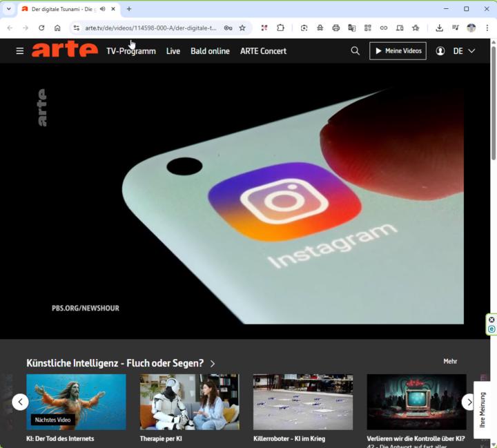Open the Chrome profile avatar
Image resolution: width=497 pixels, height=448 pixels.
(x=471, y=28)
